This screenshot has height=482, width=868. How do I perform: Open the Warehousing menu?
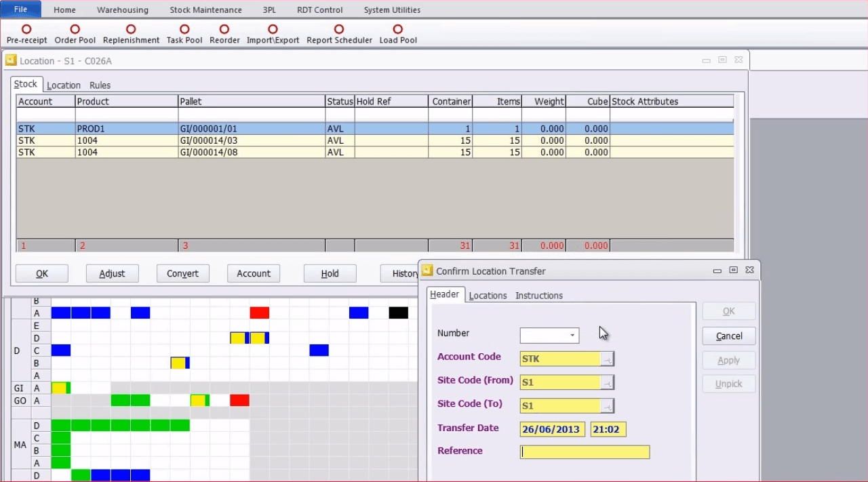point(123,10)
